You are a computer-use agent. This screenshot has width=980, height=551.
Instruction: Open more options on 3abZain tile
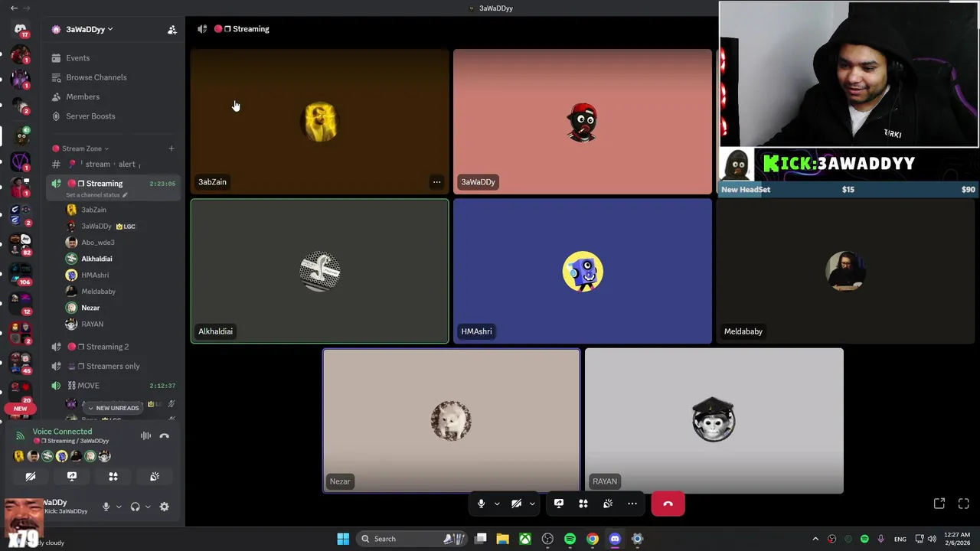click(x=436, y=182)
